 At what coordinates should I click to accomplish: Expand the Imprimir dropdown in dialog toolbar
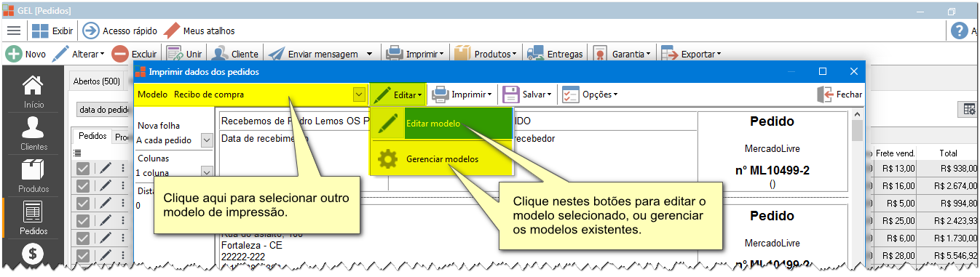pos(462,95)
